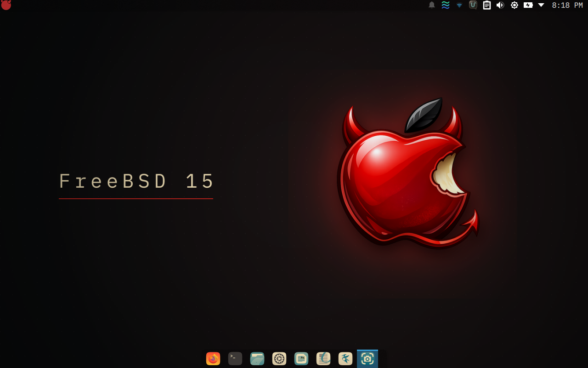Click the blue waves tray icon
588x368 pixels.
pos(446,5)
